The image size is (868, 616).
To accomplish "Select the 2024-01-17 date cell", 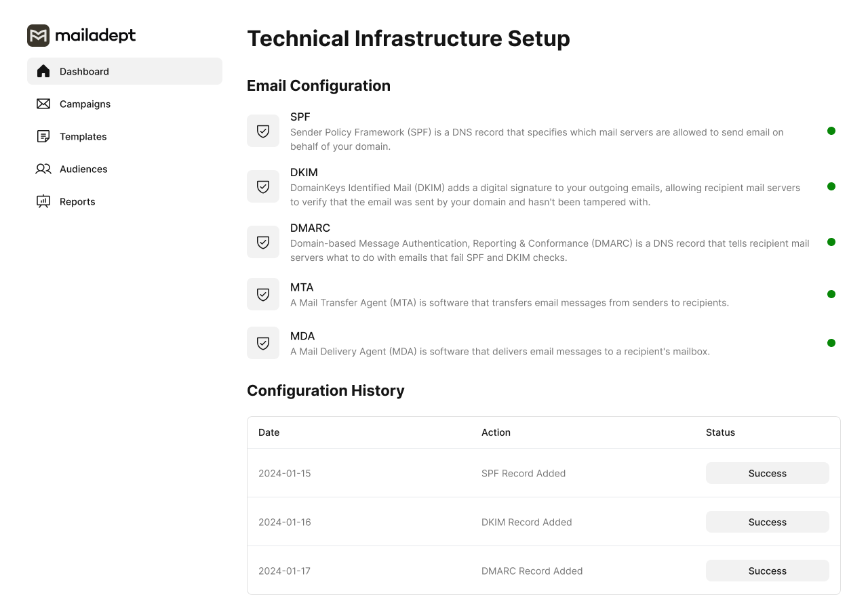I will coord(284,571).
